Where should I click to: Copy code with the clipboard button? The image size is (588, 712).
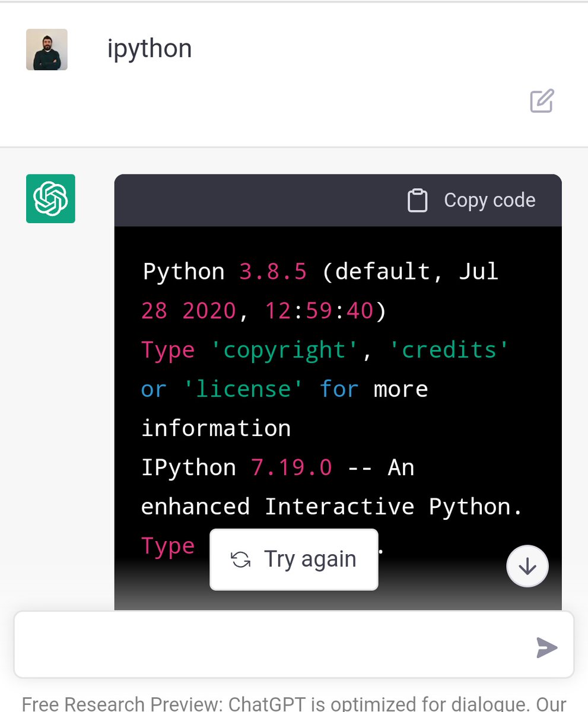pos(472,201)
